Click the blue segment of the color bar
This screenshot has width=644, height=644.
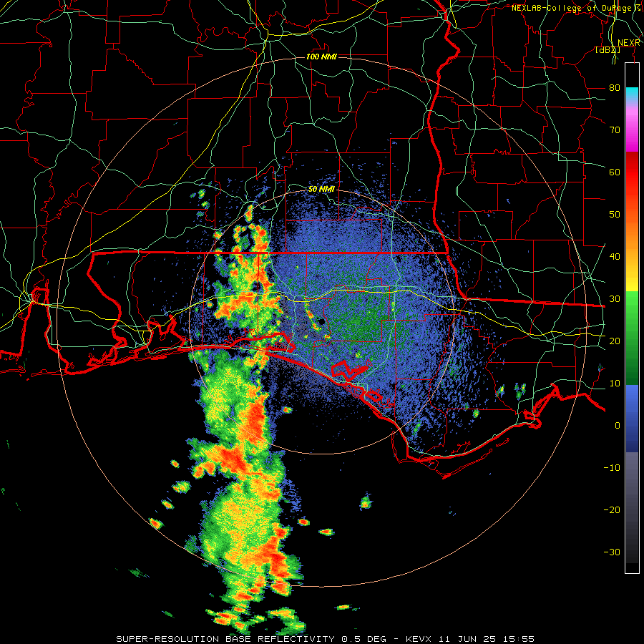(x=632, y=418)
